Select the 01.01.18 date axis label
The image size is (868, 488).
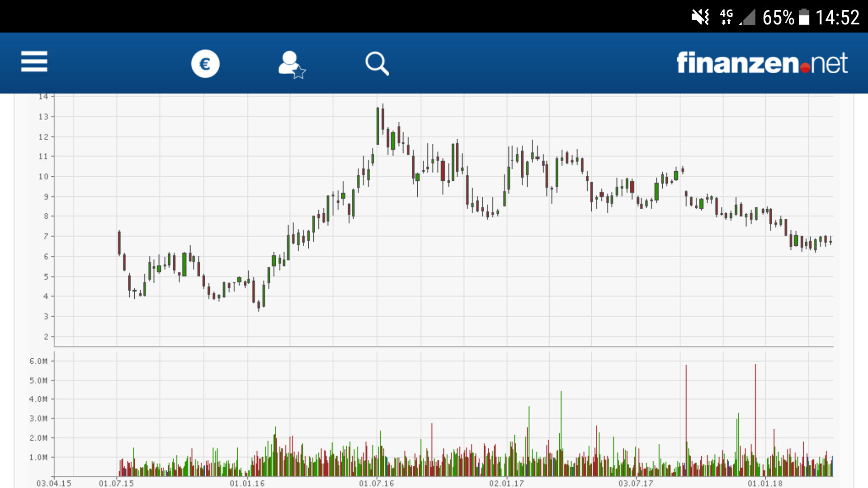pos(765,483)
